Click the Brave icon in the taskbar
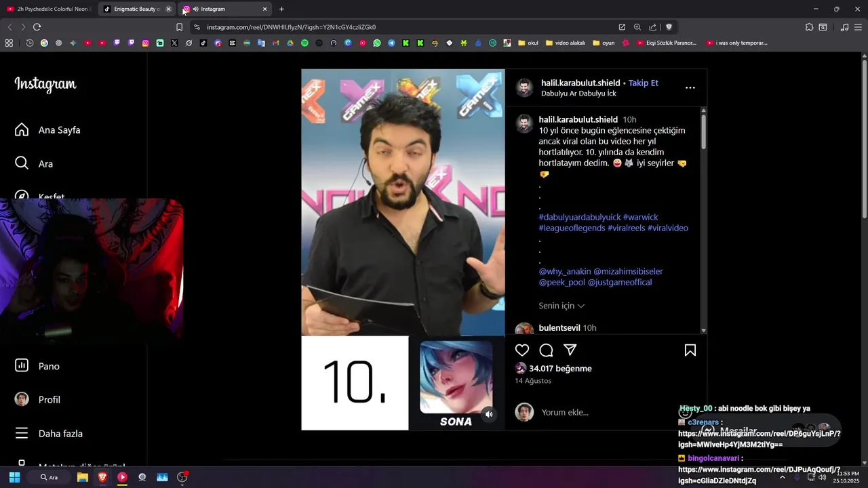Image resolution: width=868 pixels, height=488 pixels. pyautogui.click(x=102, y=477)
